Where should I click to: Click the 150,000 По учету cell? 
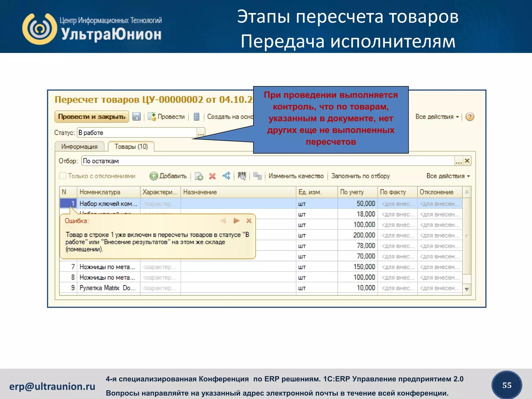coord(357,267)
